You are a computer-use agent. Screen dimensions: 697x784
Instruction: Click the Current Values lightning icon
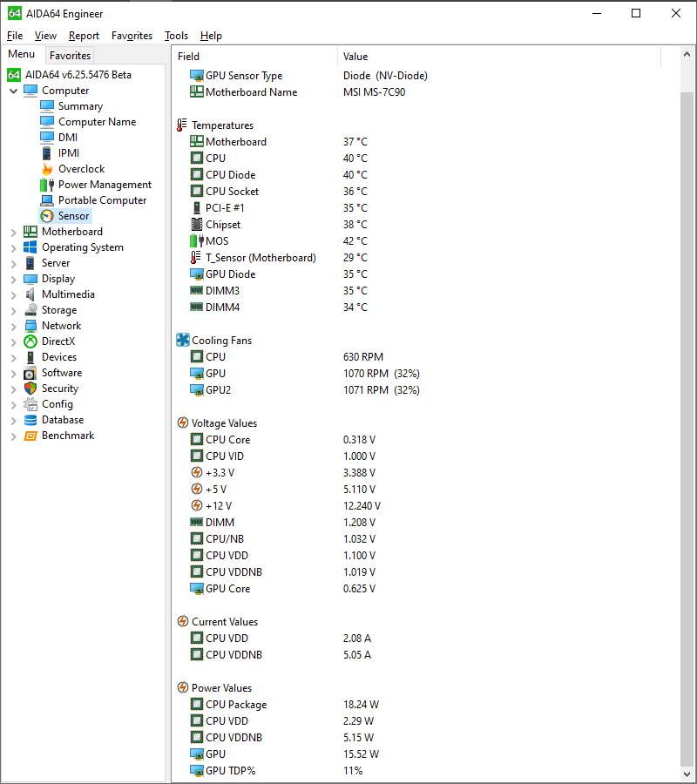(x=183, y=621)
